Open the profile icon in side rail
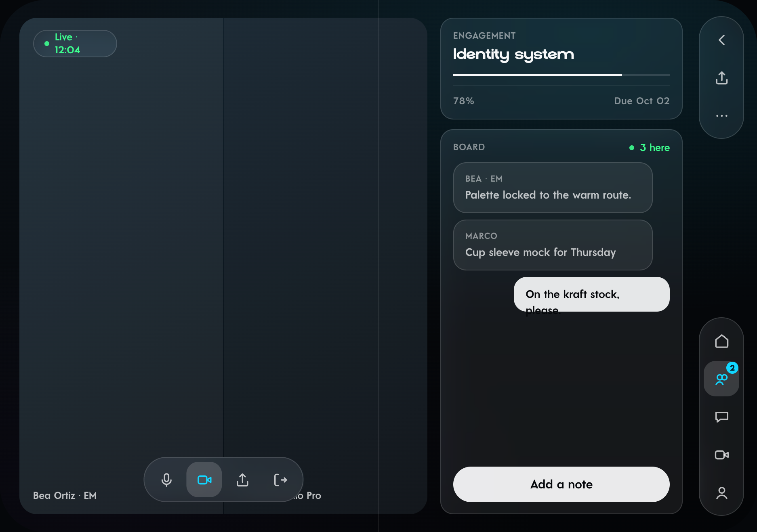 click(x=721, y=492)
